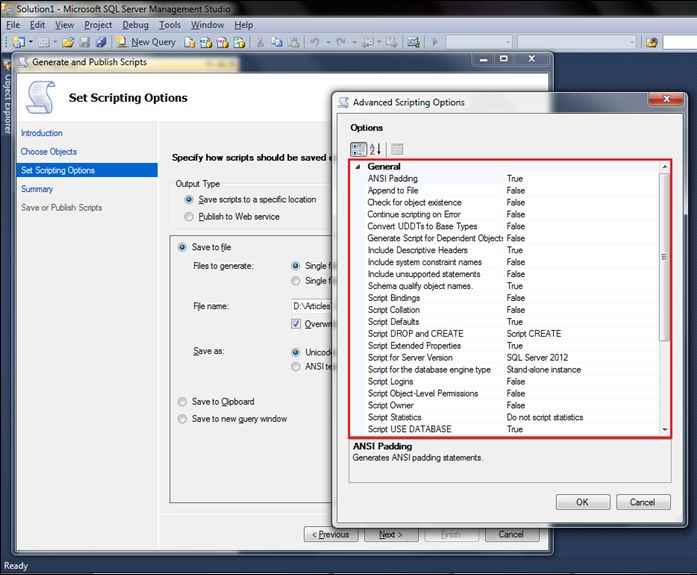Click the Analysis Services XMLA Query icon
The width and height of the screenshot is (697, 575).
(239, 43)
